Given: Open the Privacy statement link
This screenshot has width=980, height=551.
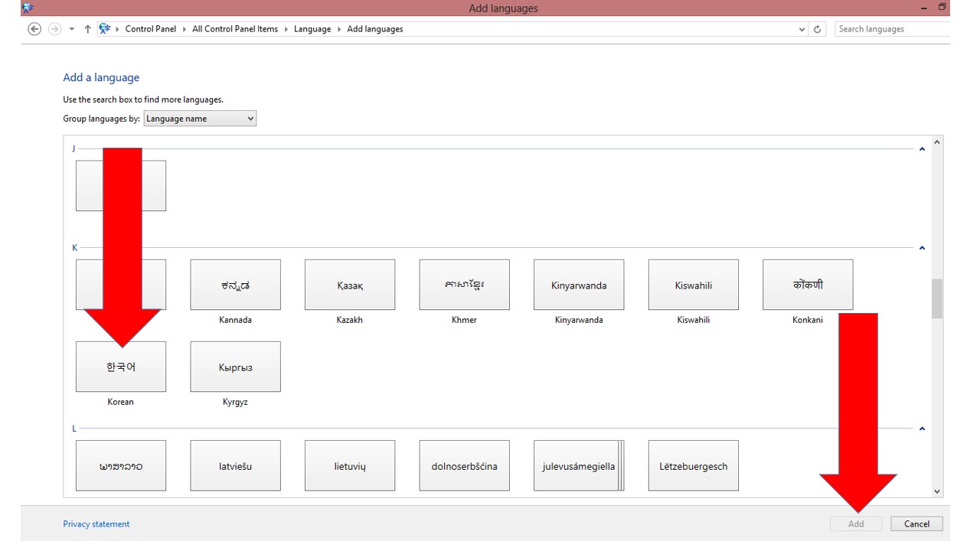Looking at the screenshot, I should pos(96,524).
